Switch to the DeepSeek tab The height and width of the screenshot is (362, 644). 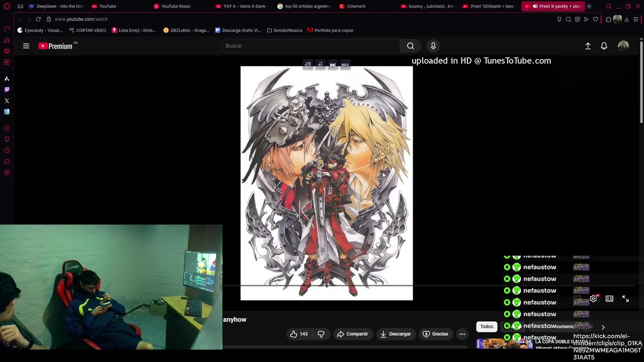55,6
